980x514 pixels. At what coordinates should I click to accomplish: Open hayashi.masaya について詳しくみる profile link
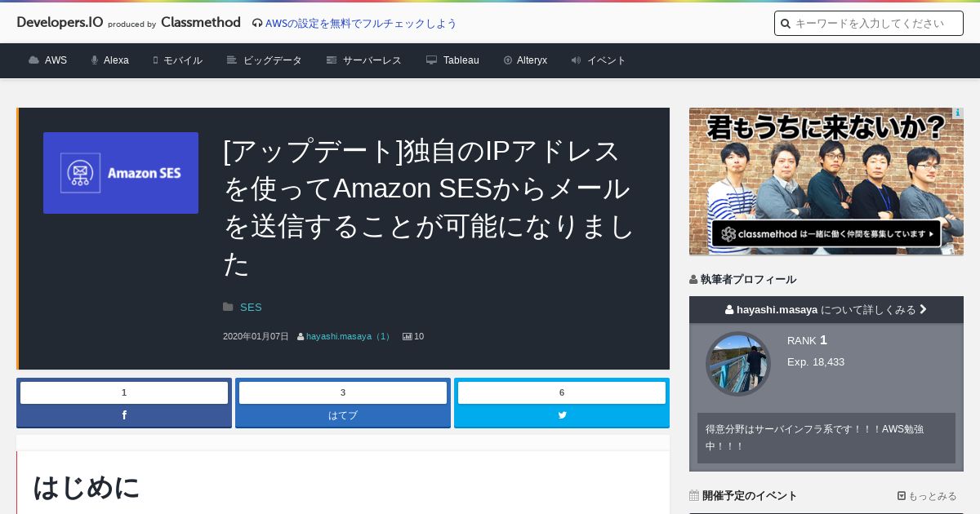tap(826, 309)
